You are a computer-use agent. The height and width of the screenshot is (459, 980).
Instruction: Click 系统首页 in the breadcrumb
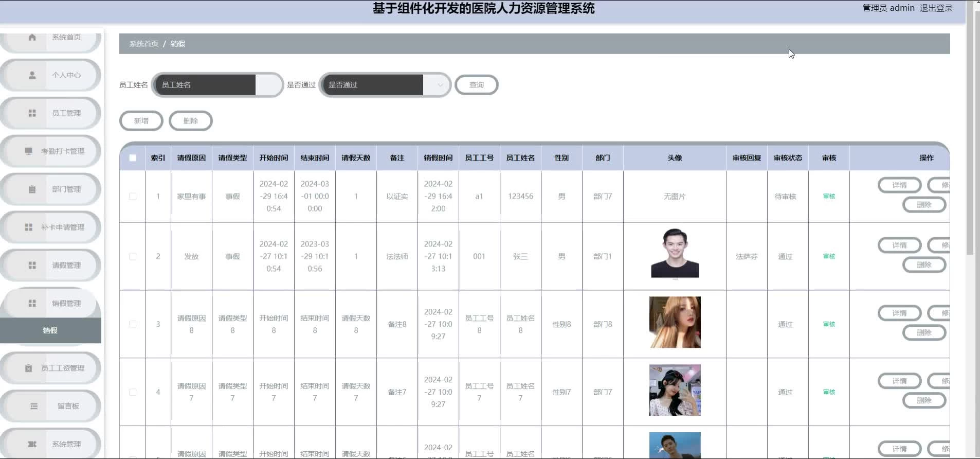(143, 44)
